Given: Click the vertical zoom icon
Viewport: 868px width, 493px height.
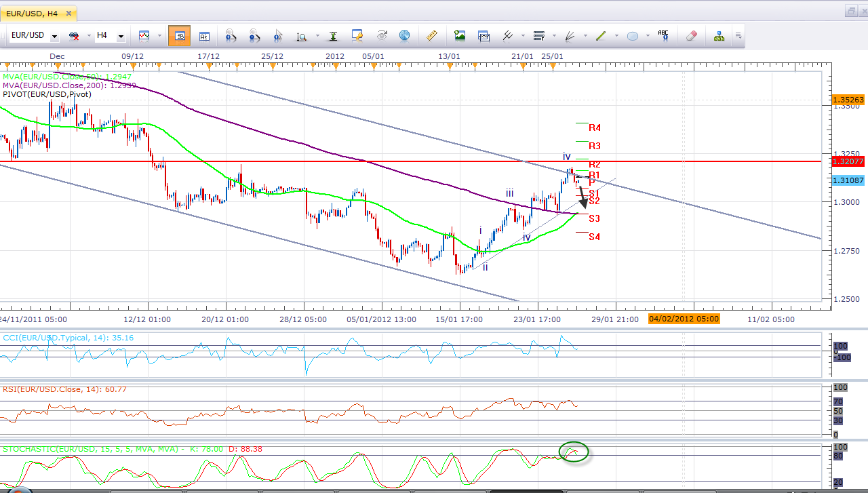Looking at the screenshot, I should point(301,36).
